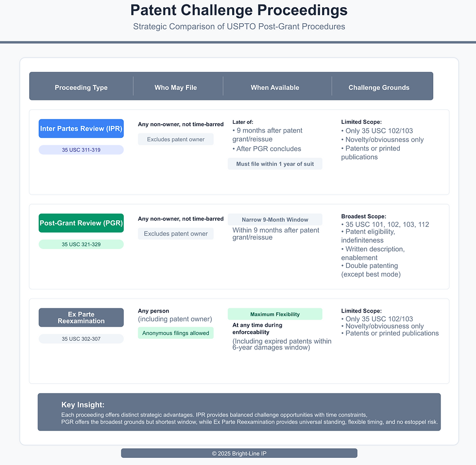Screen dimensions: 476x465
Task: Click Excludes patent owner tag in IPR row
Action: pos(176,139)
